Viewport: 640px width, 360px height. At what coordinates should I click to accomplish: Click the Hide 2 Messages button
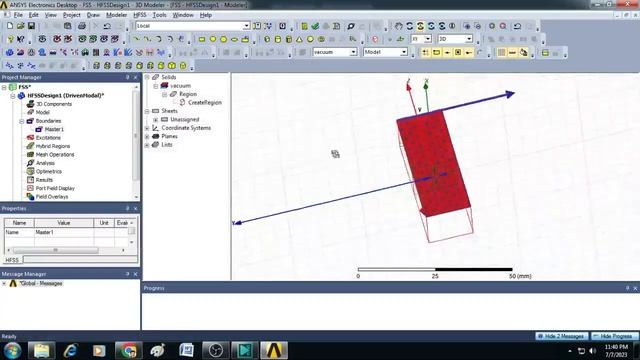pos(562,336)
